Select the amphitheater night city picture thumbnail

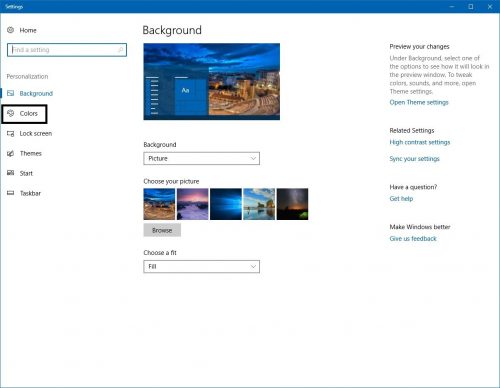(x=159, y=204)
